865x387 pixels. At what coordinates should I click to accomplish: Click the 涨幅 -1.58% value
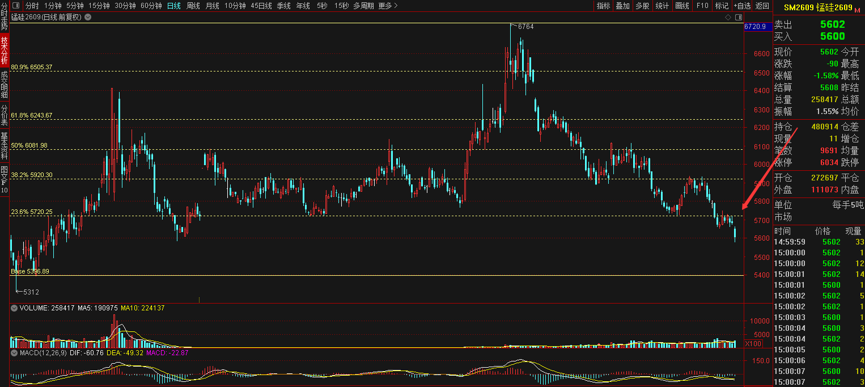(x=827, y=76)
